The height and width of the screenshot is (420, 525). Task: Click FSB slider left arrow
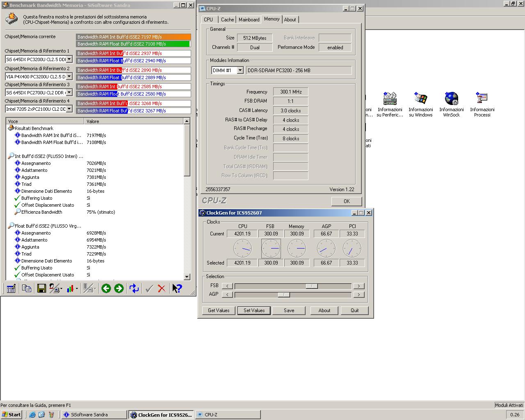coord(227,286)
